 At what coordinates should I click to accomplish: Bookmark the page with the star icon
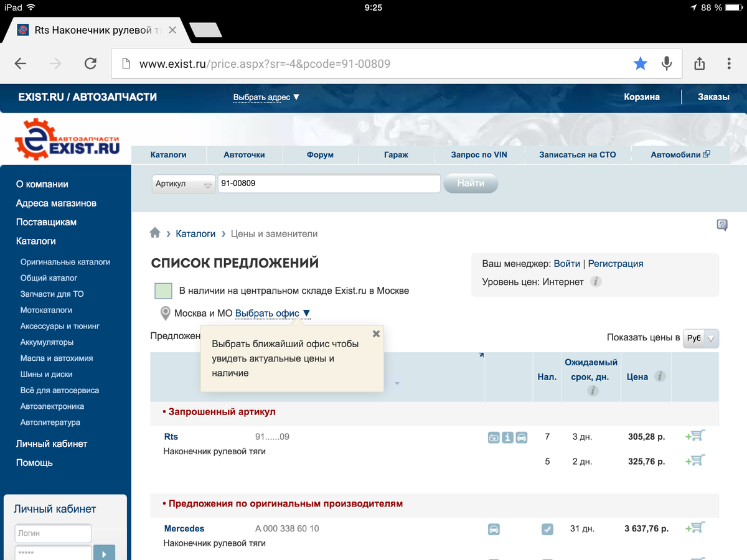[x=640, y=63]
